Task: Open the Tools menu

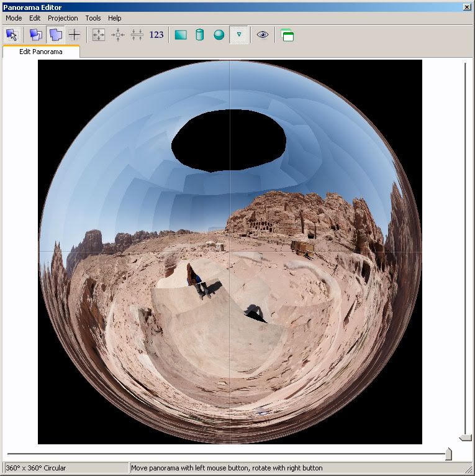Action: pyautogui.click(x=93, y=18)
